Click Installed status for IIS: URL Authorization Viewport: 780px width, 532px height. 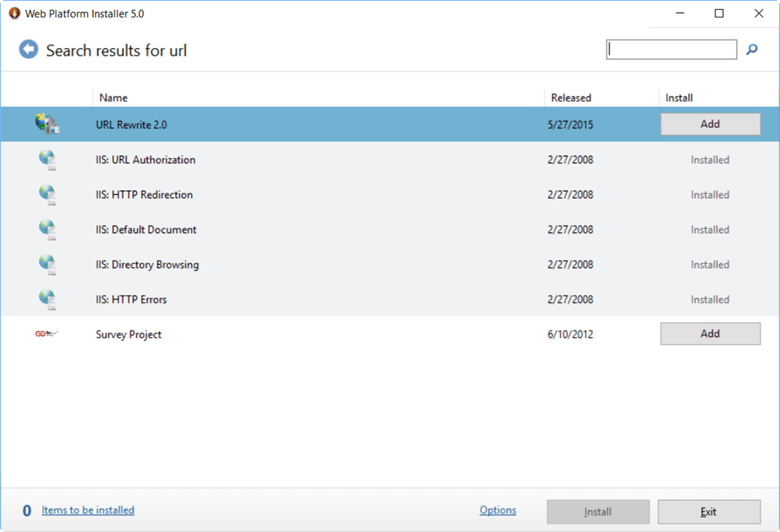coord(710,160)
